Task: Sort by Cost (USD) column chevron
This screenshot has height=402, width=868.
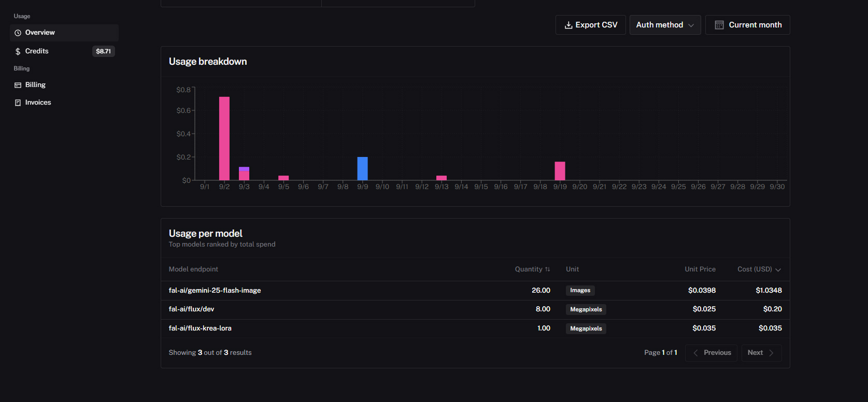Action: [x=778, y=270]
